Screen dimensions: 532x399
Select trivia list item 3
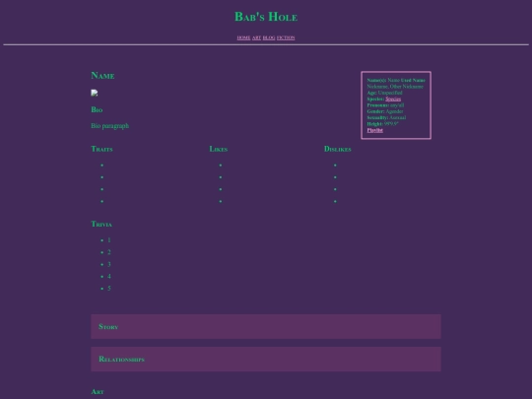[x=109, y=264]
